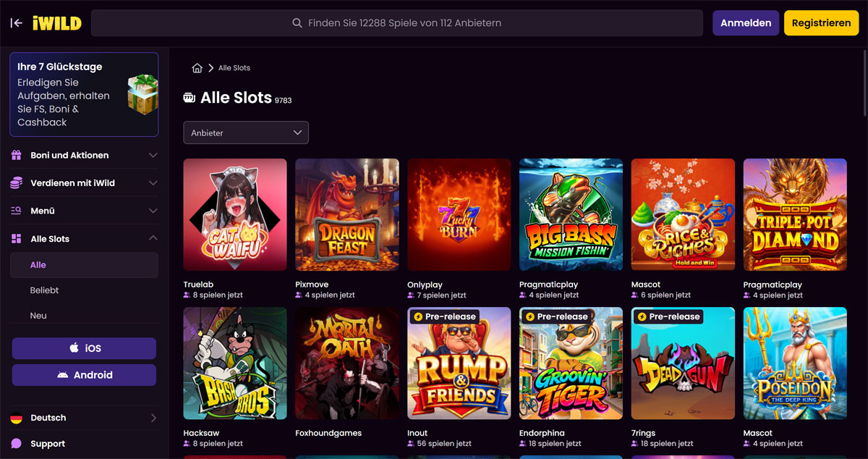Expand Verdienen mit iWild chevron
The height and width of the screenshot is (459, 868).
[153, 183]
